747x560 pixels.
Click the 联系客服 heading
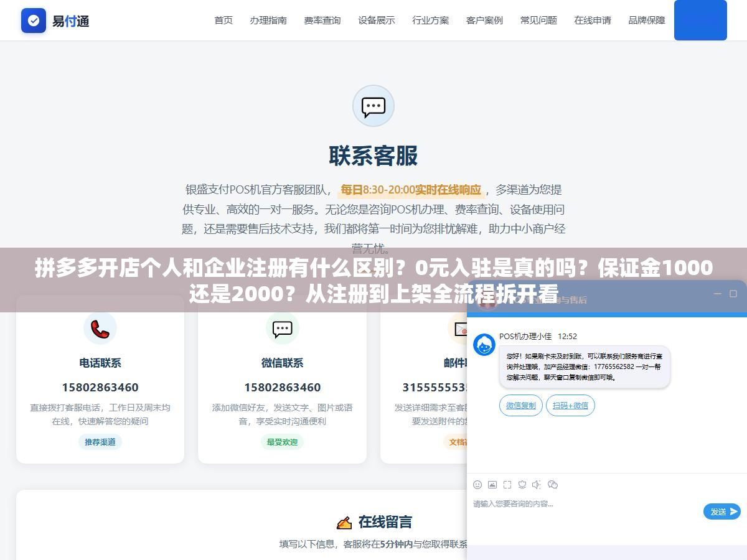pyautogui.click(x=374, y=156)
